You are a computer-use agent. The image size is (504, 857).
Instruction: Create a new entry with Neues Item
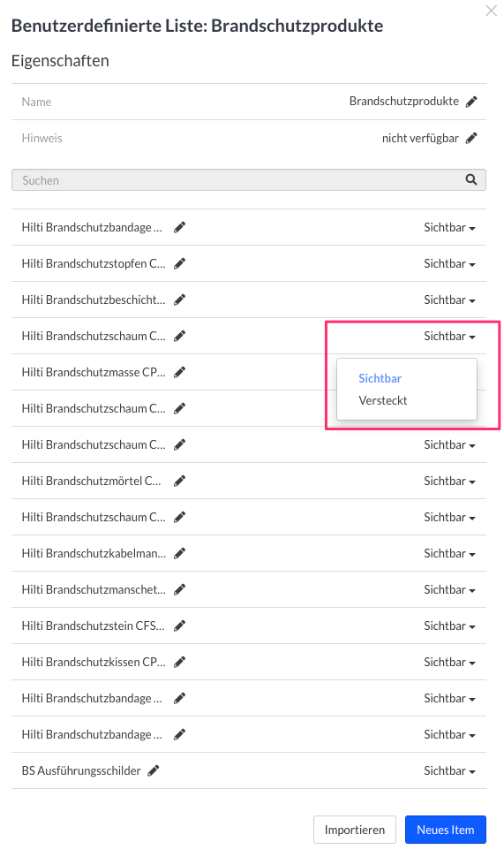[x=446, y=830]
